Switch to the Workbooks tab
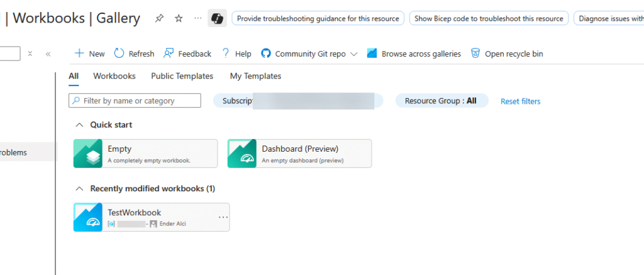Viewport: 644px width, 275px height. pyautogui.click(x=114, y=76)
